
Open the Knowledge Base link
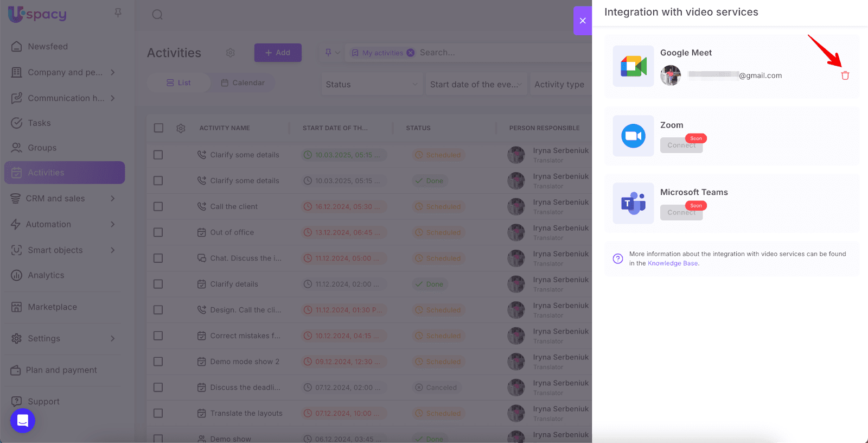(673, 263)
